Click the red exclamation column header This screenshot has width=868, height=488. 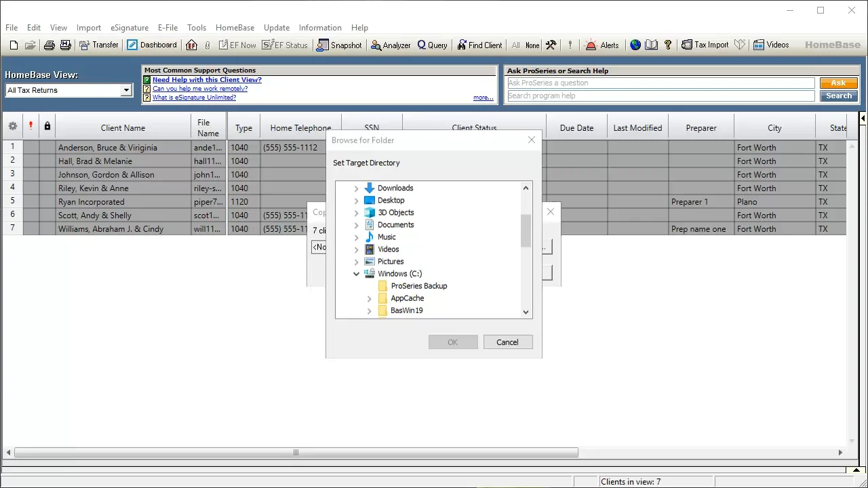[31, 125]
